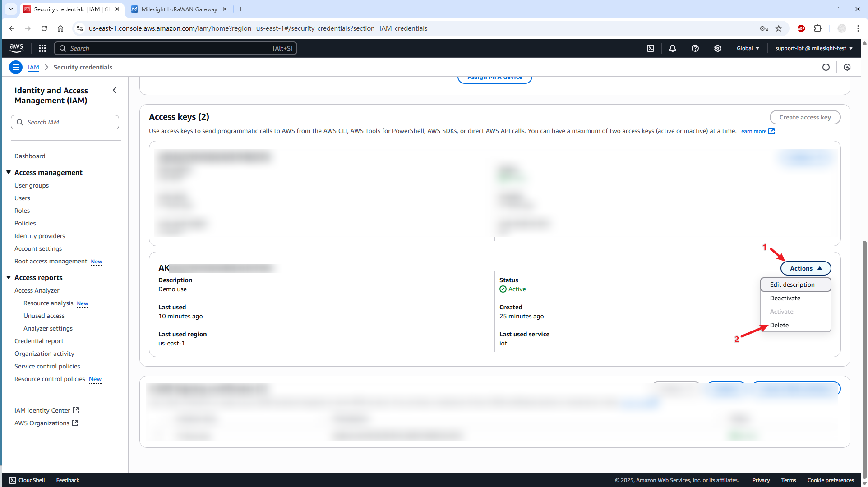Open the Learn more link
The image size is (868, 487).
coord(752,131)
